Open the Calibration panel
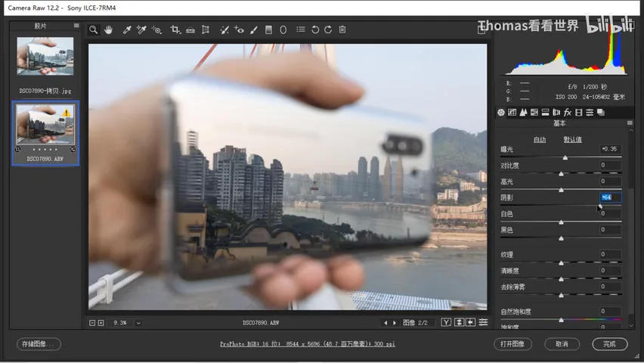Screen dimensions: 644x363 [x=579, y=112]
